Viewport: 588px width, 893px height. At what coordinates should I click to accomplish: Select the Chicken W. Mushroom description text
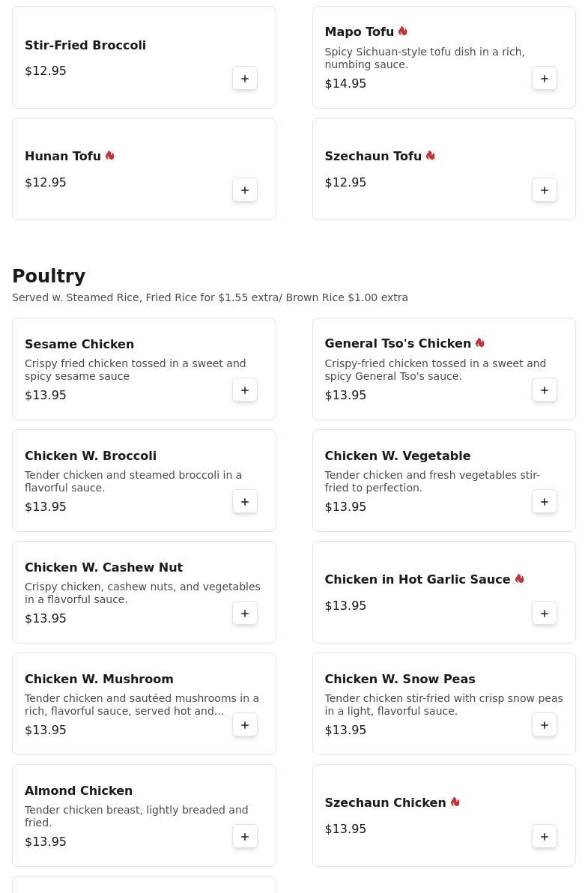pyautogui.click(x=142, y=704)
